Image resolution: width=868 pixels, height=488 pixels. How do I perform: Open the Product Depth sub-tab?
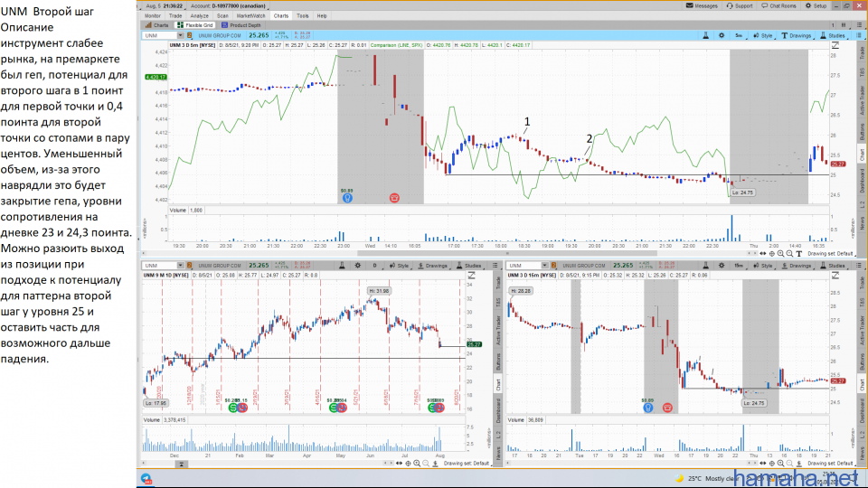tap(241, 25)
